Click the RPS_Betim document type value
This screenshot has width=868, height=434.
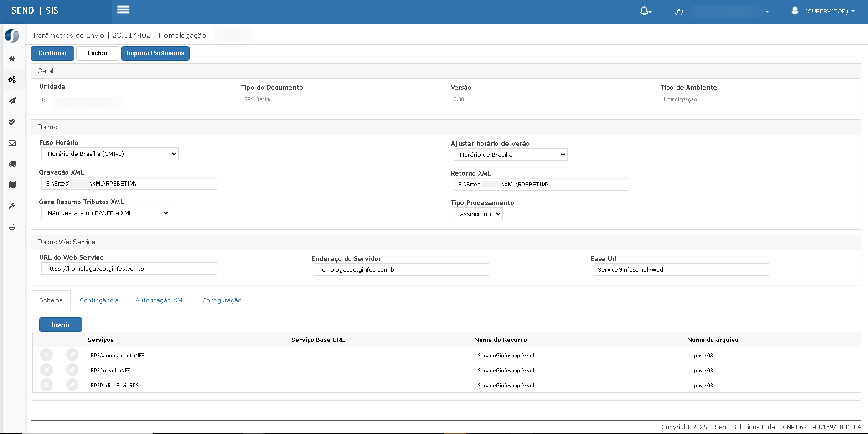pyautogui.click(x=257, y=99)
